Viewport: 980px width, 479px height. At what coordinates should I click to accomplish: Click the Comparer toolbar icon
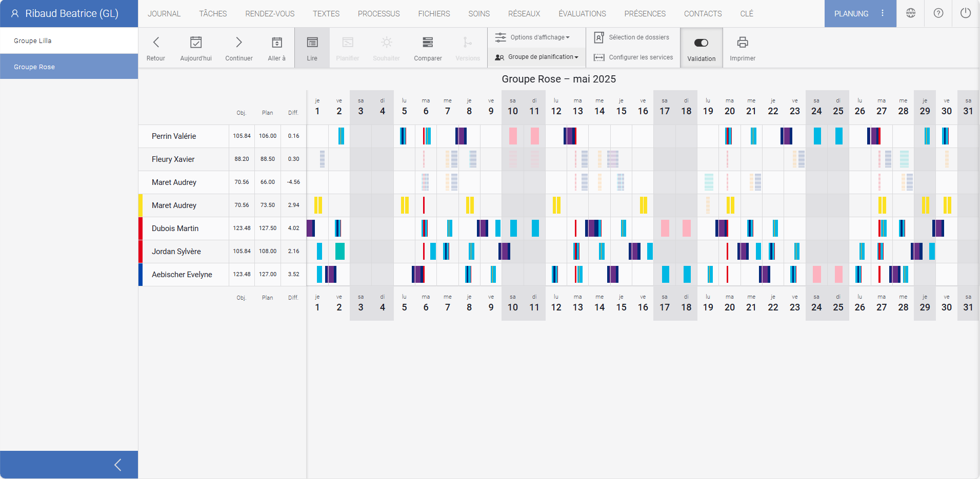[427, 48]
